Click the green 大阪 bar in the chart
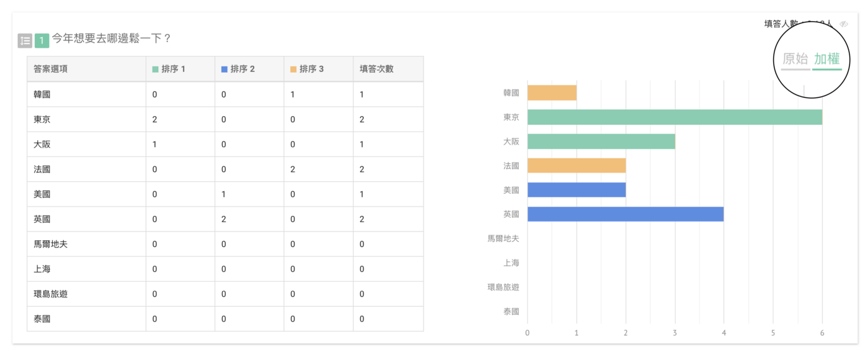The image size is (868, 355). 601,142
